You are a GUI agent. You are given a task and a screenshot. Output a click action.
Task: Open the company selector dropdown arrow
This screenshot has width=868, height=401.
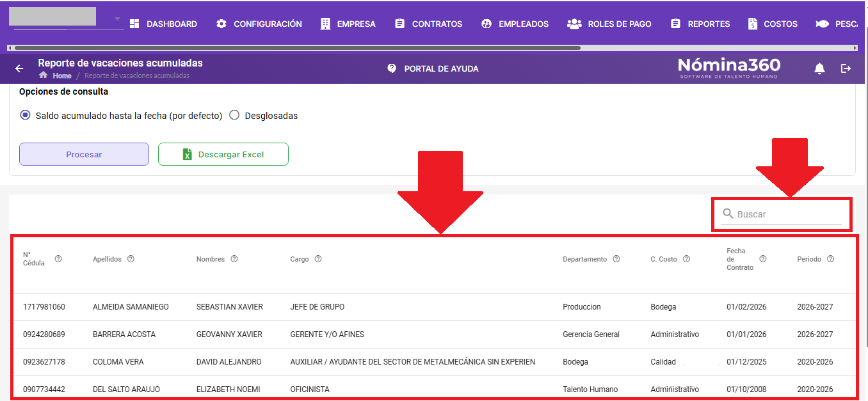(x=118, y=19)
